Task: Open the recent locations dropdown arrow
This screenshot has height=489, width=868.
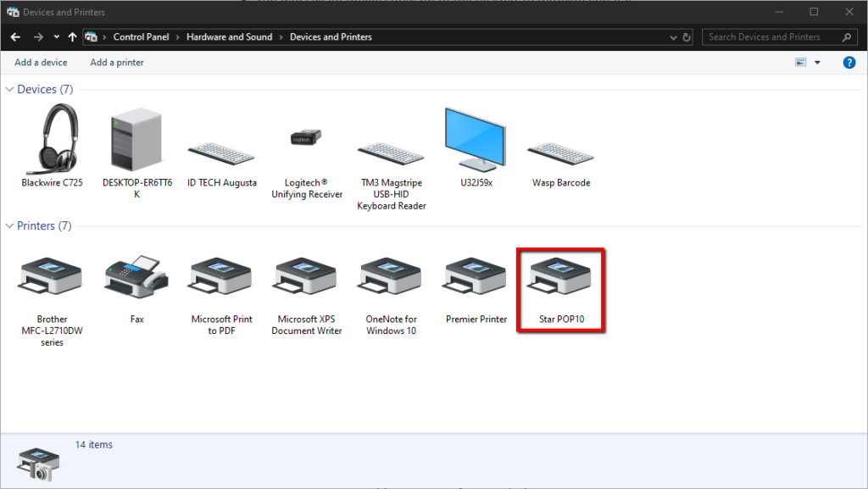Action: (x=57, y=37)
